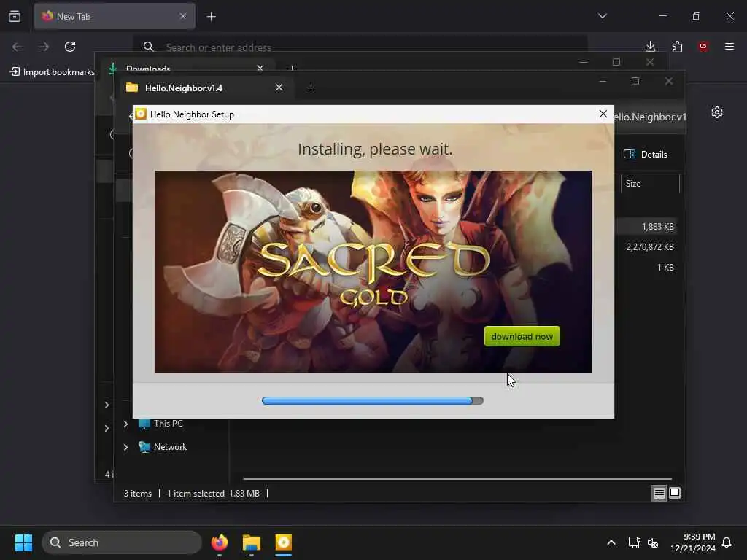This screenshot has height=560, width=747.
Task: Open File Explorer from the taskbar
Action: tap(251, 542)
